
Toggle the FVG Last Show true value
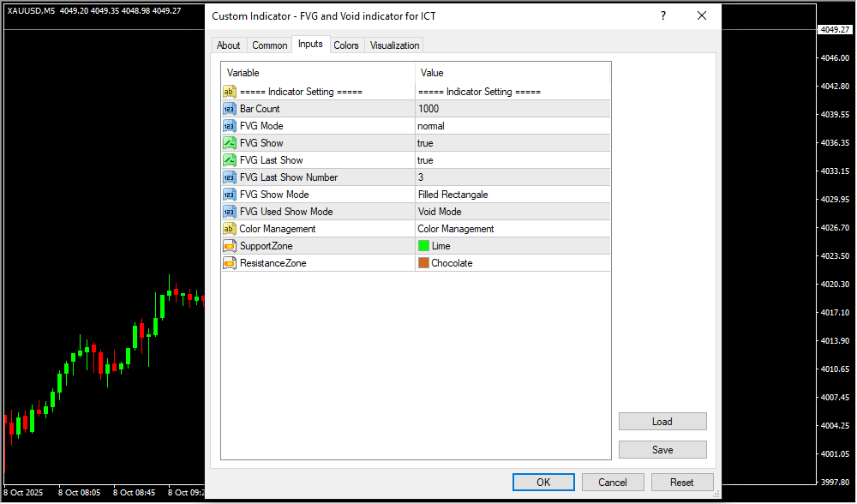pyautogui.click(x=512, y=160)
